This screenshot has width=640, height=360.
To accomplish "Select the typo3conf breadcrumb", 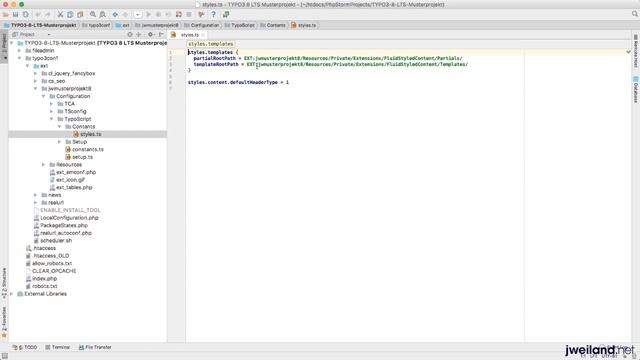I will (x=96, y=25).
